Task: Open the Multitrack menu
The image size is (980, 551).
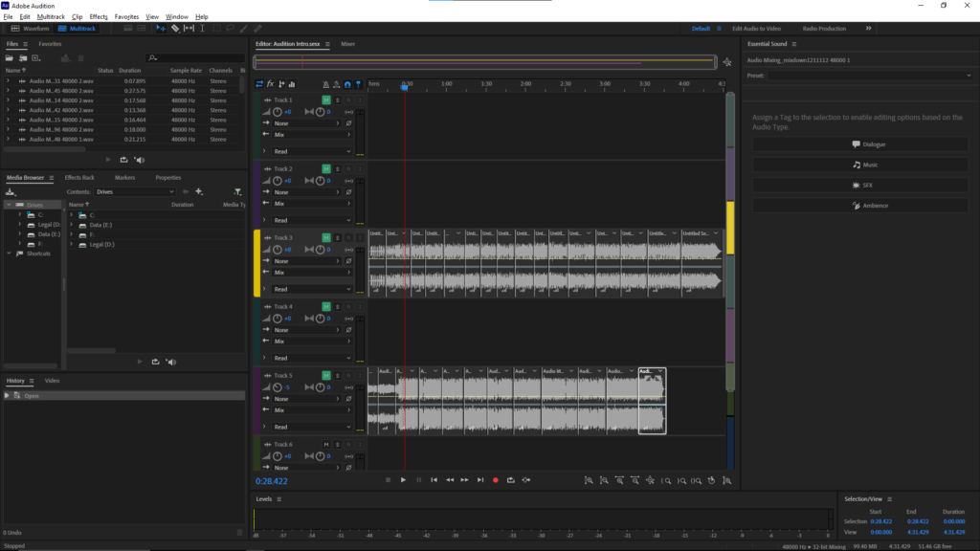Action: (x=50, y=16)
